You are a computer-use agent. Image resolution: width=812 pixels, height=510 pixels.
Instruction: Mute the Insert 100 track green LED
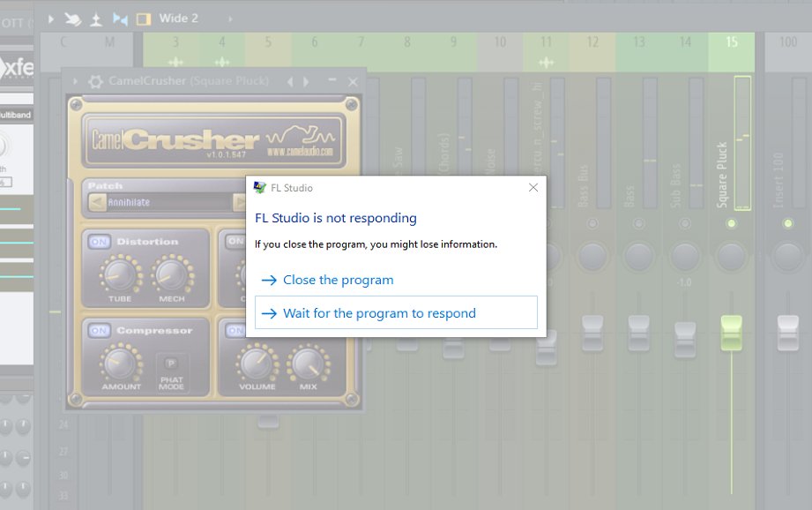(787, 223)
